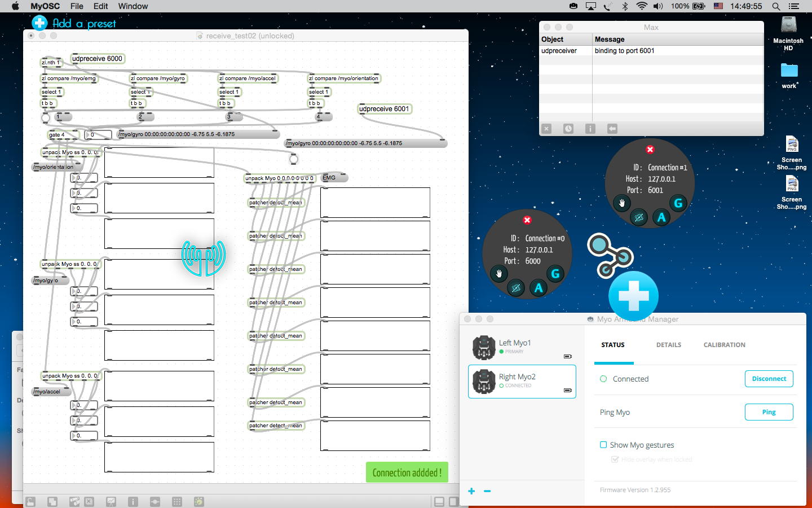Clear Max window with X icon
812x508 pixels.
(546, 129)
